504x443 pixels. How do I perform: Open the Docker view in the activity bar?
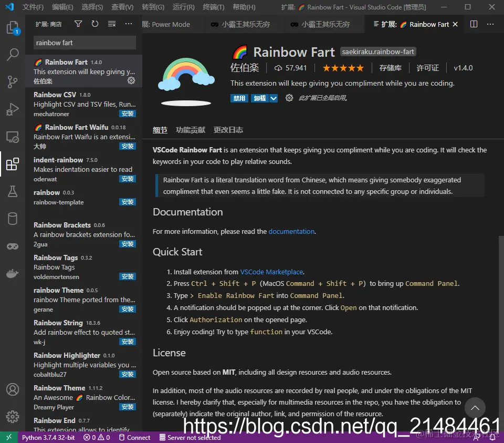(13, 274)
